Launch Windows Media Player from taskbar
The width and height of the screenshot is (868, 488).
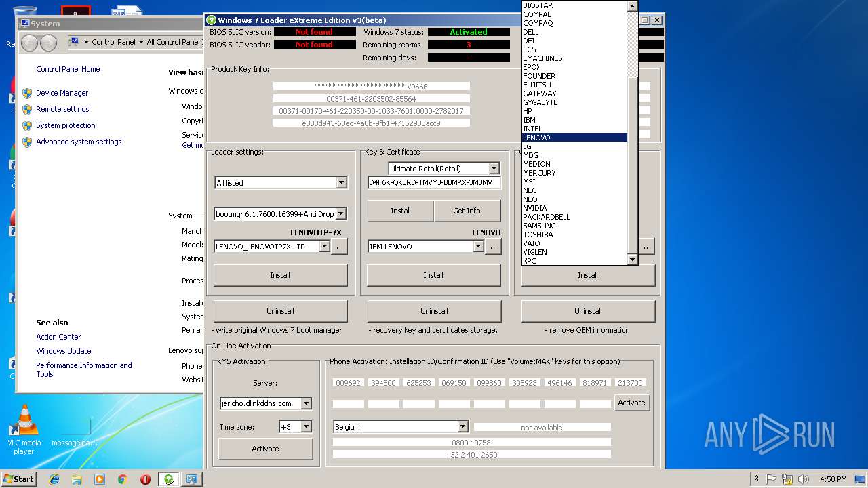(100, 479)
